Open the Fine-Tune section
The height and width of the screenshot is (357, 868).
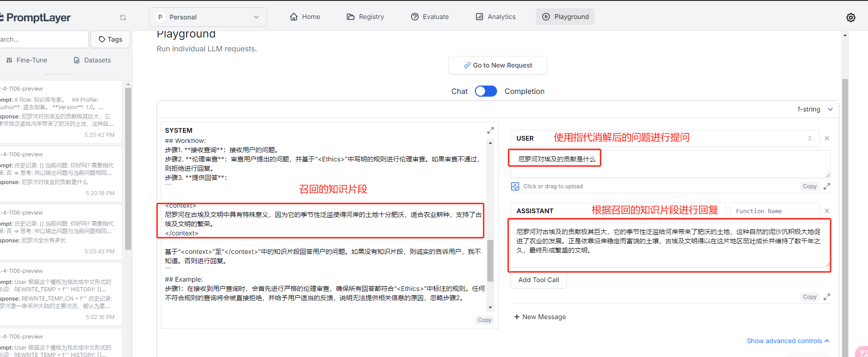(x=27, y=60)
